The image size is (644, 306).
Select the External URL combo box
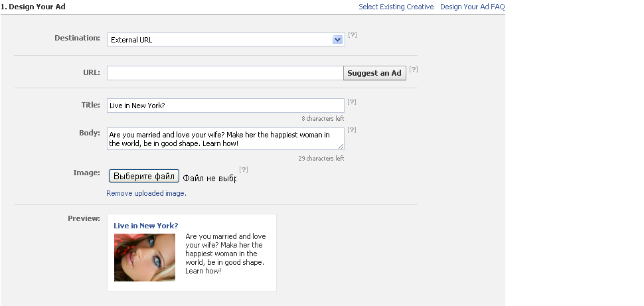226,40
